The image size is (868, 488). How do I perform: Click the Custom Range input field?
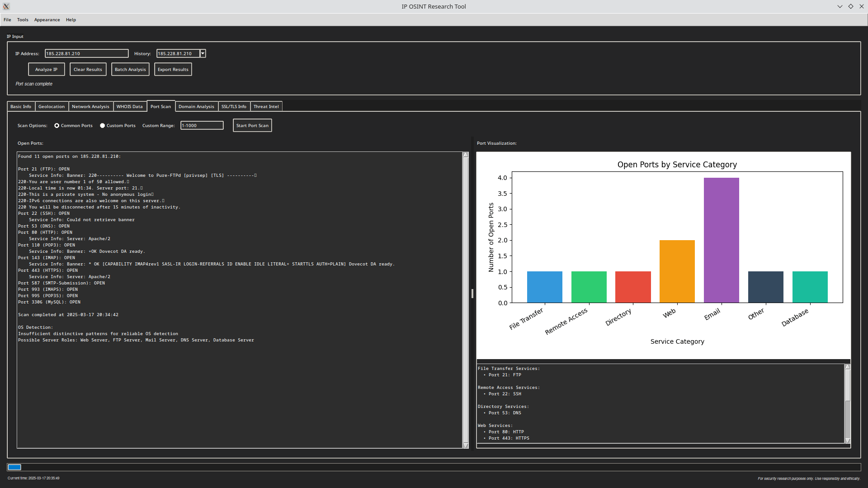[x=202, y=126]
